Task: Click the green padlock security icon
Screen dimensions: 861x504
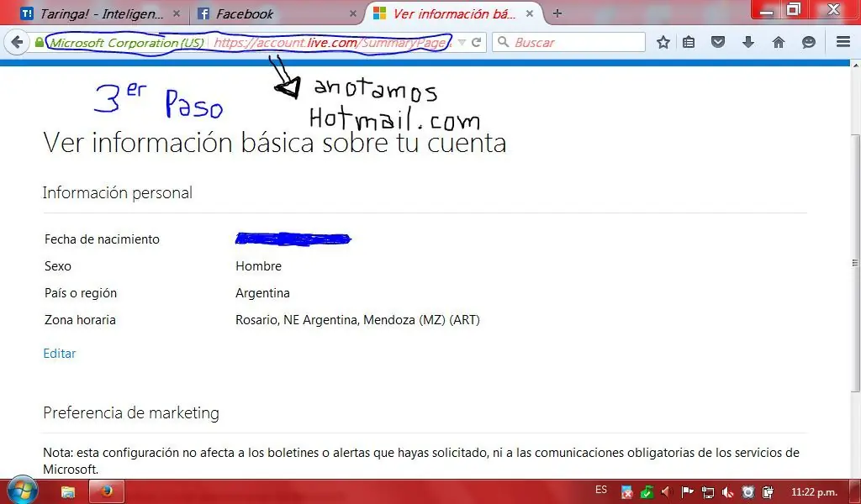Action: (x=39, y=42)
